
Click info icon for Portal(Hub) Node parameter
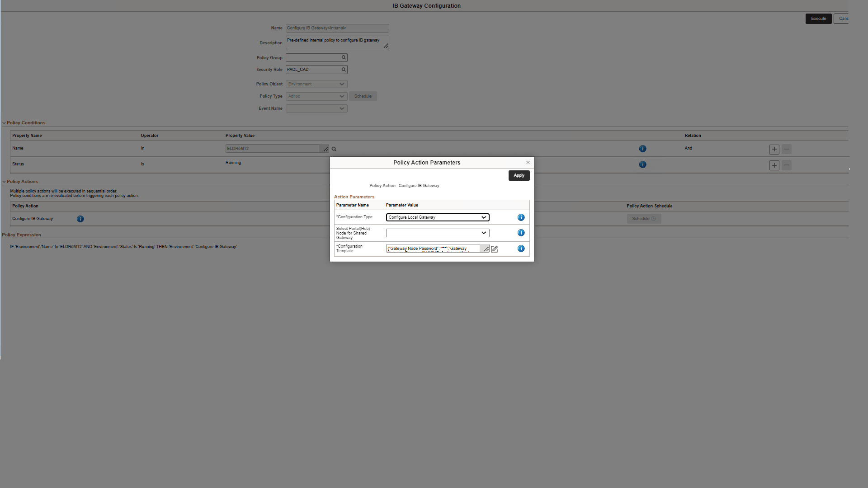521,233
